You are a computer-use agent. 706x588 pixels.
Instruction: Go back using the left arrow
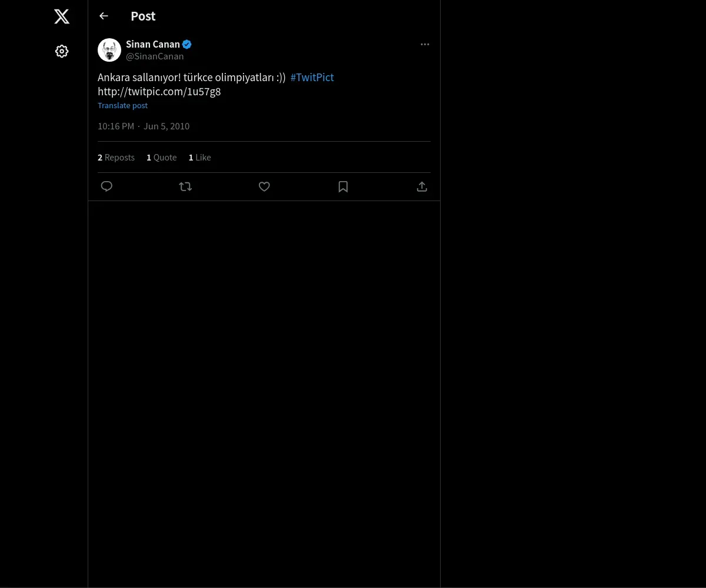point(104,16)
